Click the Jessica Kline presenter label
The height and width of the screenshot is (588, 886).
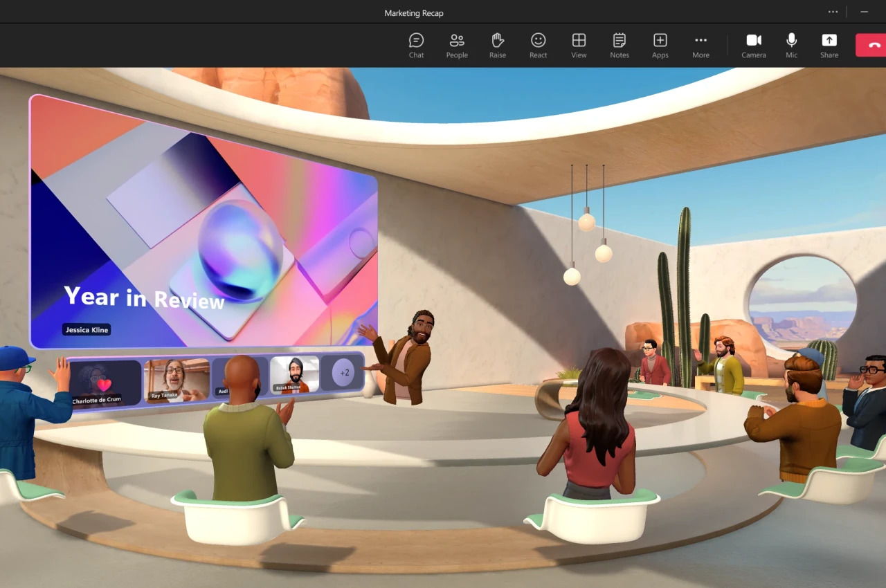(87, 330)
